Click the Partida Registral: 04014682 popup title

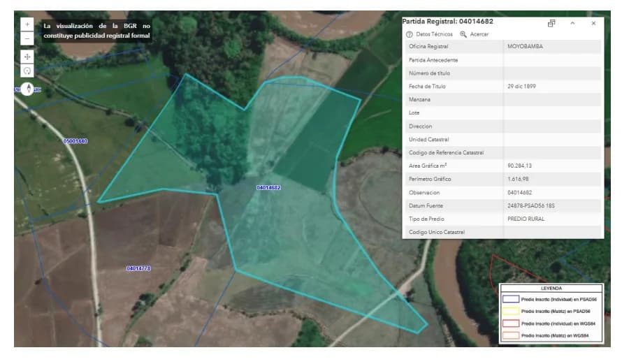coord(447,22)
